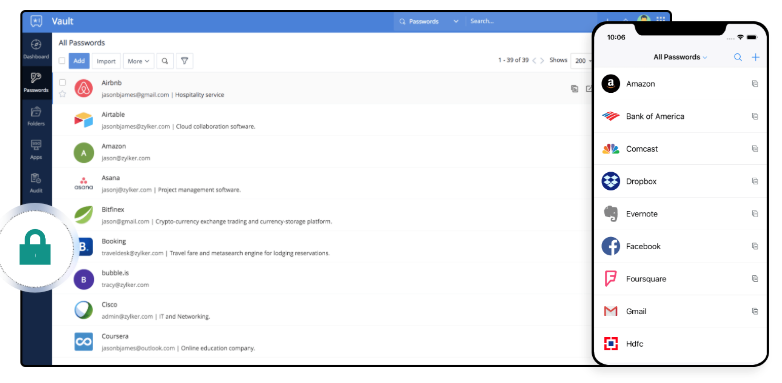Open the Apps sidebar section
The height and width of the screenshot is (383, 782).
point(36,150)
